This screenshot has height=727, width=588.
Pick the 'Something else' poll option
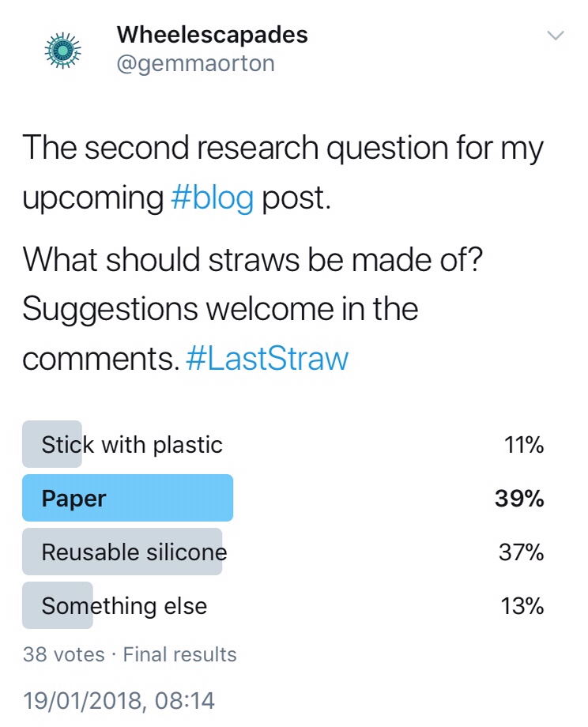pos(124,606)
